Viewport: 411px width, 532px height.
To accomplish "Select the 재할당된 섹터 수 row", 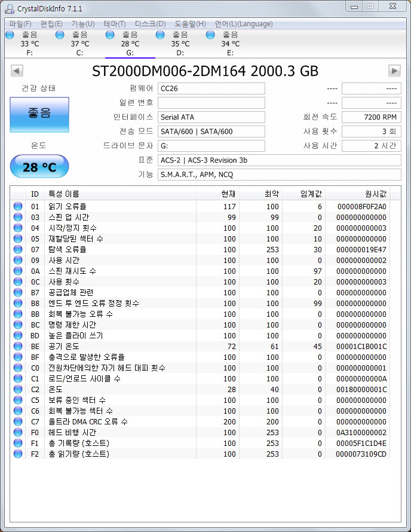I will pos(200,239).
